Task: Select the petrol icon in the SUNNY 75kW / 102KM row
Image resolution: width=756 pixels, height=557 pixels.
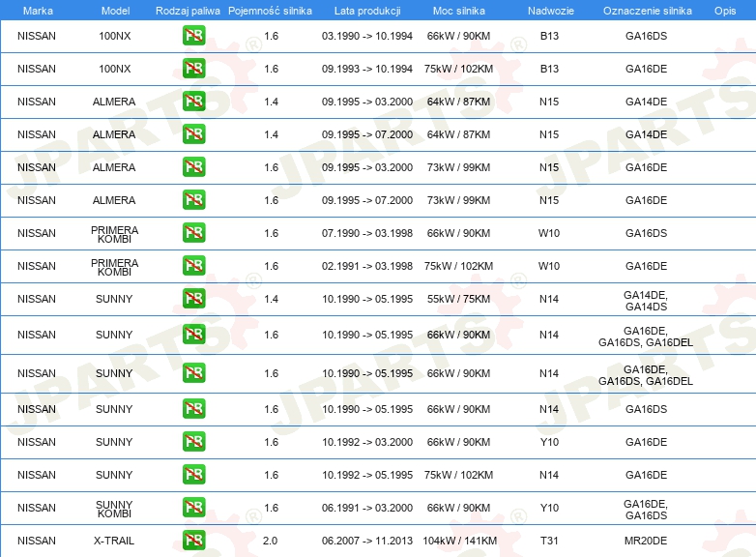Action: tap(193, 474)
